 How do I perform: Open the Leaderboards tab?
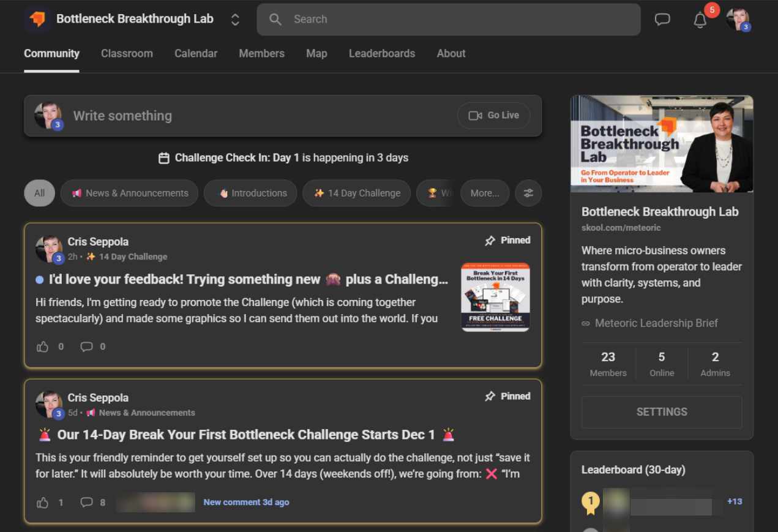[382, 53]
